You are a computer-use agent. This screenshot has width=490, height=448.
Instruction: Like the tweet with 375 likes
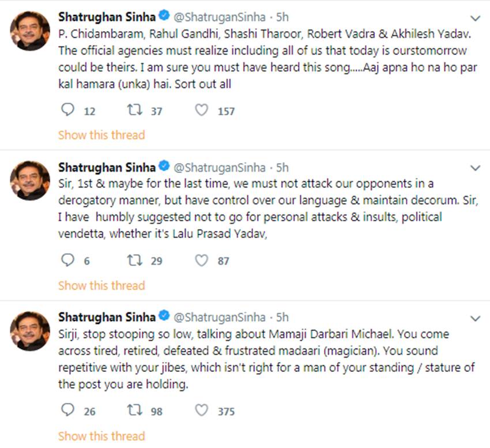201,411
